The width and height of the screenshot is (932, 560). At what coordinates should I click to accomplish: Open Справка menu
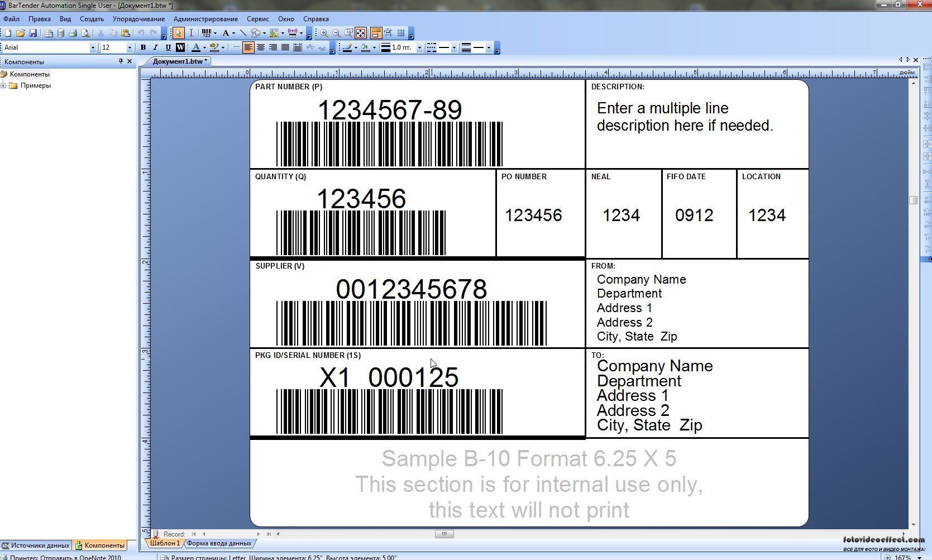pyautogui.click(x=316, y=19)
